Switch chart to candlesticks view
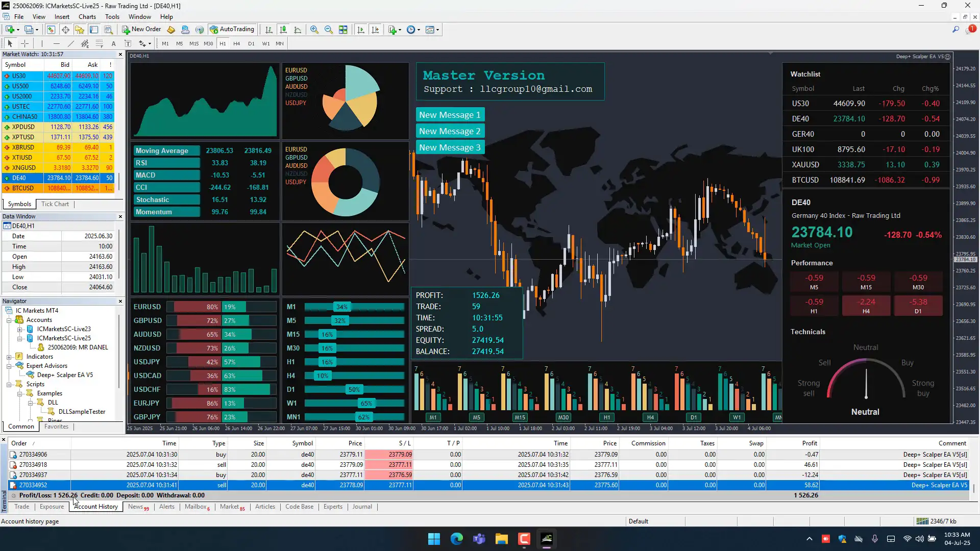The height and width of the screenshot is (551, 980). click(283, 30)
